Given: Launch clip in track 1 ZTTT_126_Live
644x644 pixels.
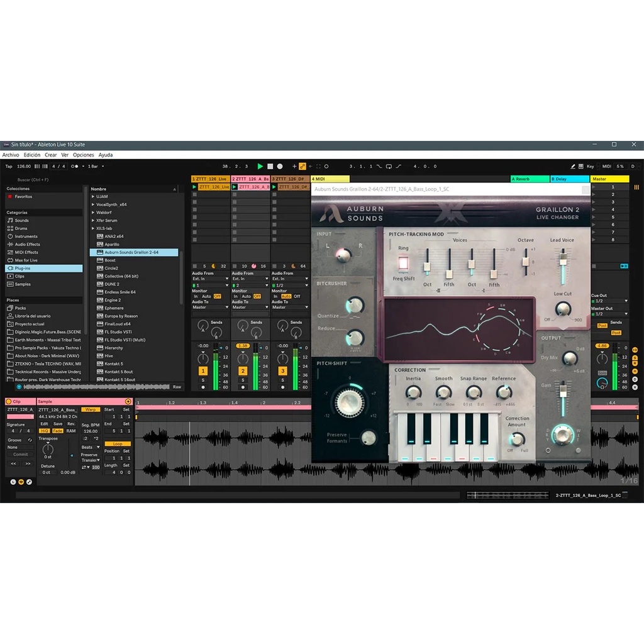Looking at the screenshot, I should [x=195, y=187].
